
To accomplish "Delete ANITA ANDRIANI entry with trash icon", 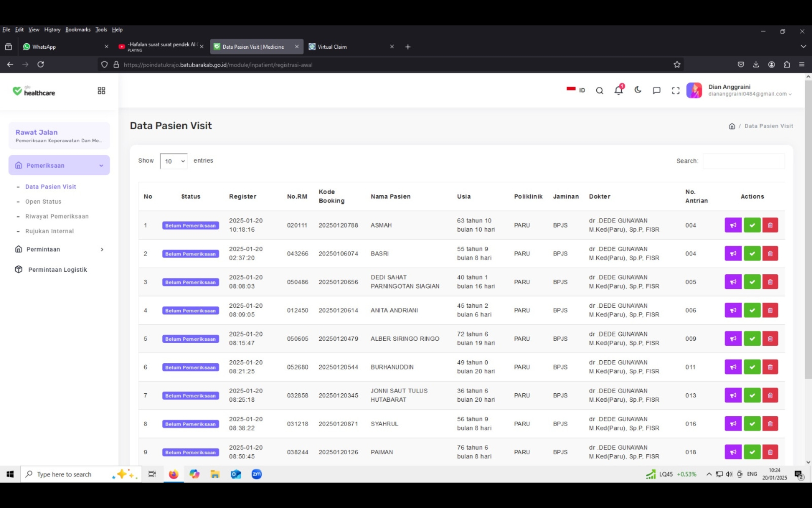I will [770, 310].
